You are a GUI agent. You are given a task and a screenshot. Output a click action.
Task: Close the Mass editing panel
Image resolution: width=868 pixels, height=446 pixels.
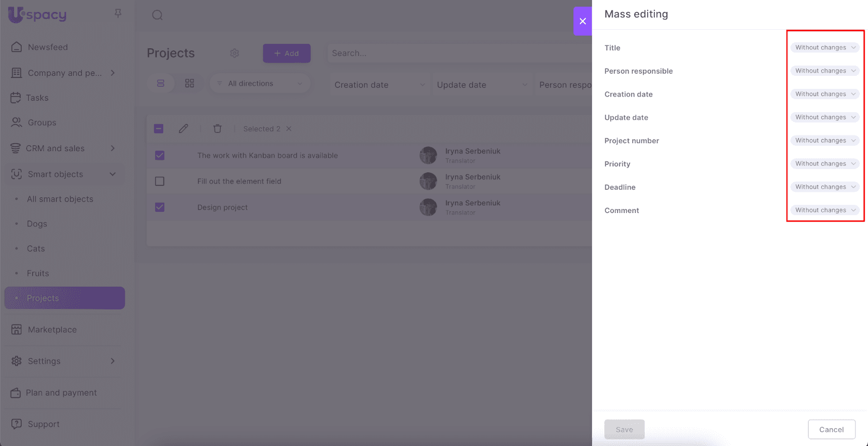point(583,21)
